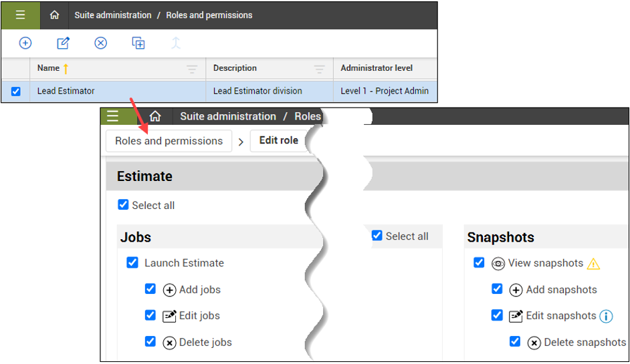Open the Name column filter menu
The height and width of the screenshot is (364, 630).
192,69
